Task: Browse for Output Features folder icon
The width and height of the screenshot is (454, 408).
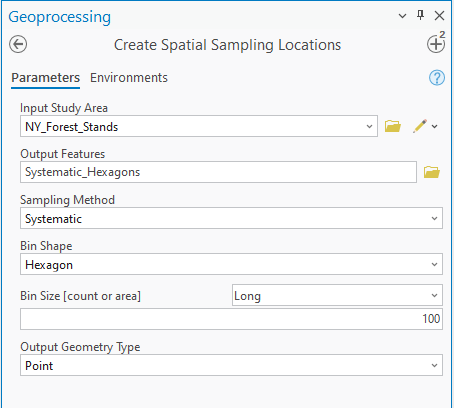Action: tap(432, 172)
